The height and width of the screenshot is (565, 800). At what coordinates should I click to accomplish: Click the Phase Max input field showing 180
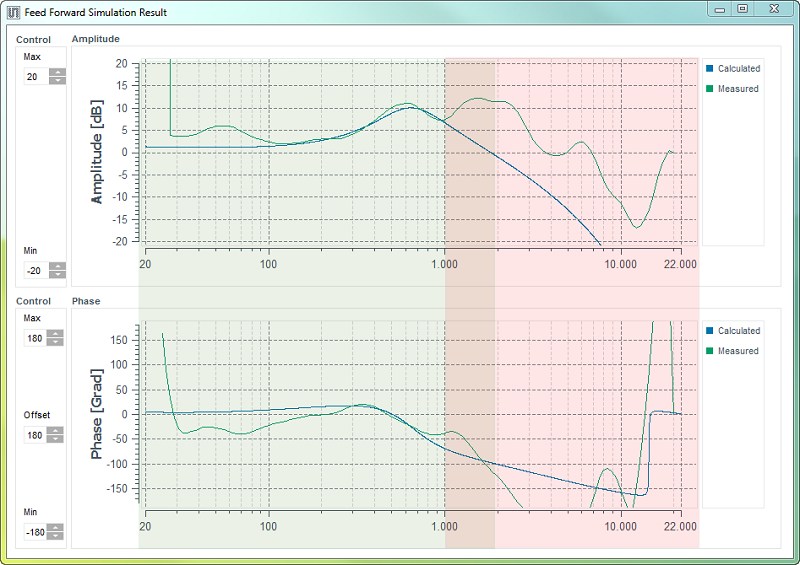click(x=35, y=338)
